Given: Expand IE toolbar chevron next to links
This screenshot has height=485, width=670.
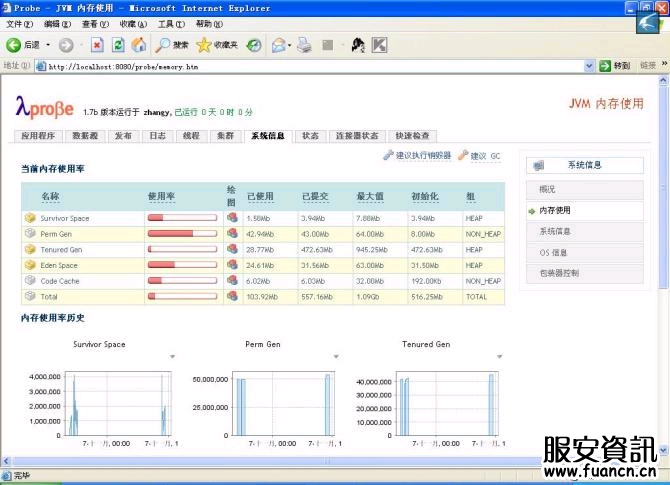Looking at the screenshot, I should click(x=664, y=64).
